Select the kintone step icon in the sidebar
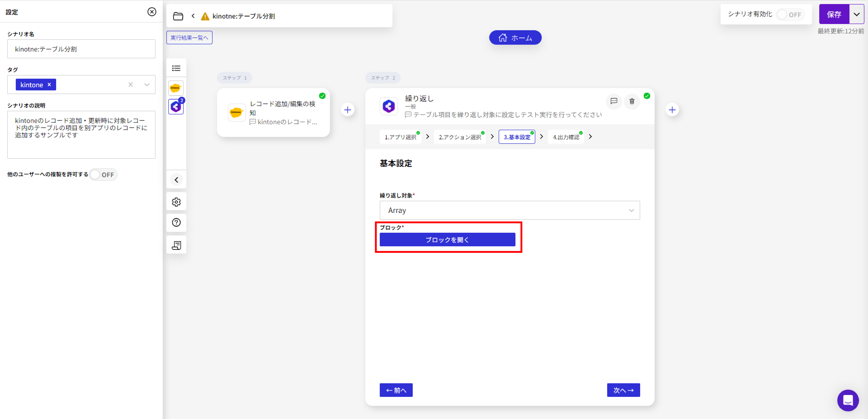This screenshot has width=868, height=419. click(176, 88)
